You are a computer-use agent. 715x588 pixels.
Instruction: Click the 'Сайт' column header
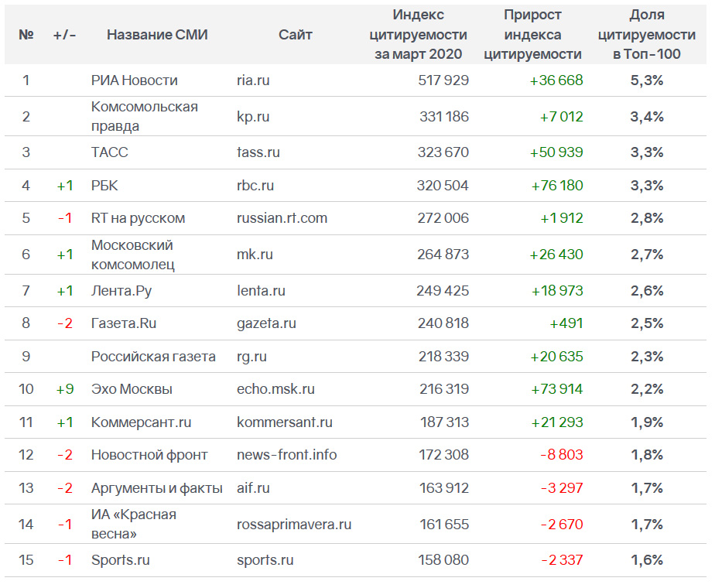[x=296, y=35]
